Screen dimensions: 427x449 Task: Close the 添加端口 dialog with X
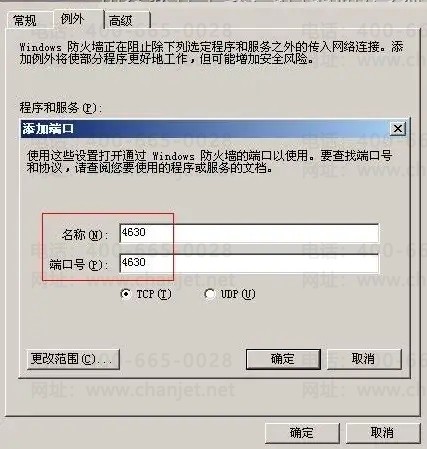(397, 129)
